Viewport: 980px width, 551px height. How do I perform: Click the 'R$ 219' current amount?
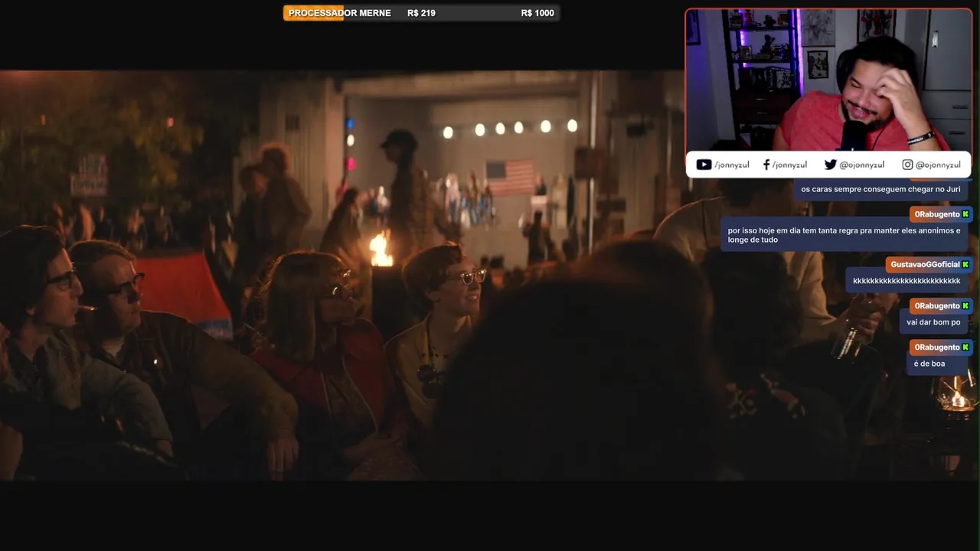421,13
